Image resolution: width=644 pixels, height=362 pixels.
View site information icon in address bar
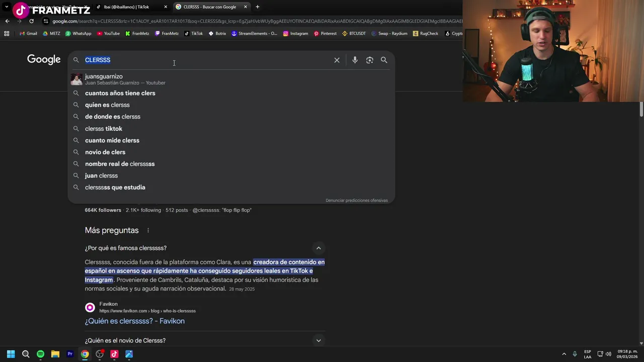pos(46,21)
